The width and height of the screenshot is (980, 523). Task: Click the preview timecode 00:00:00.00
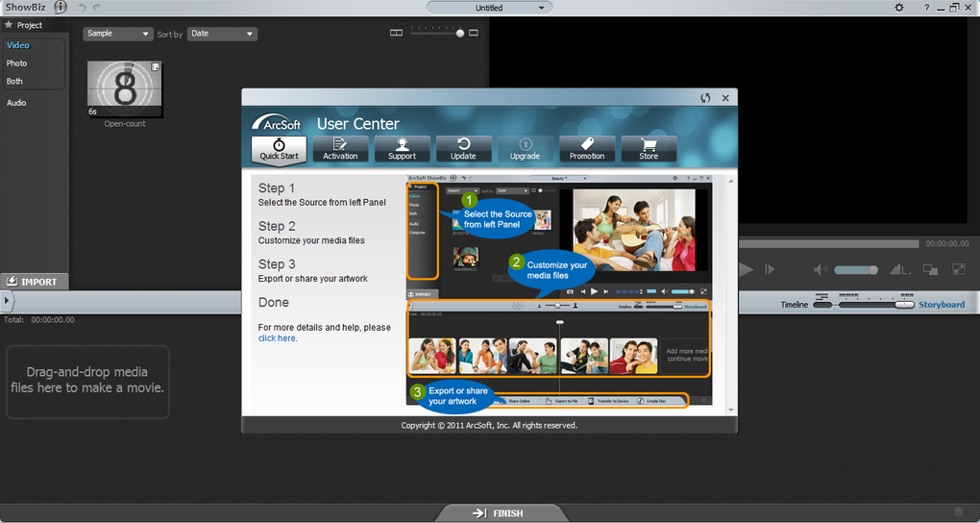click(x=947, y=244)
